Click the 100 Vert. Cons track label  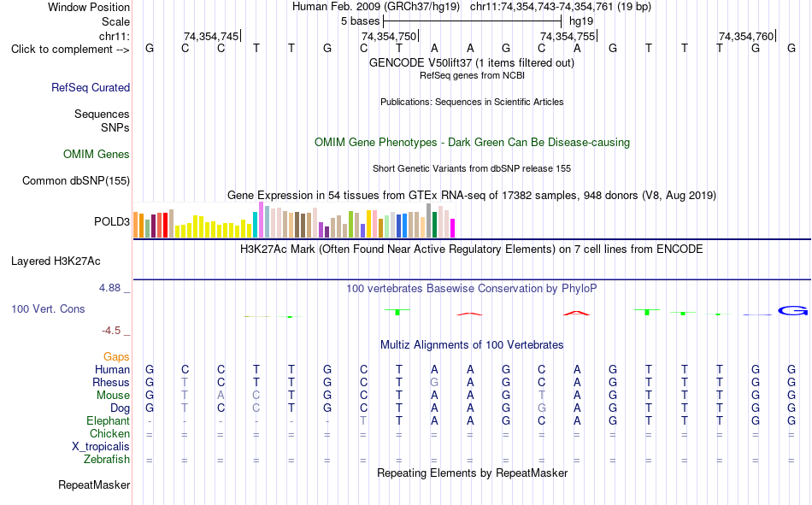tap(48, 308)
